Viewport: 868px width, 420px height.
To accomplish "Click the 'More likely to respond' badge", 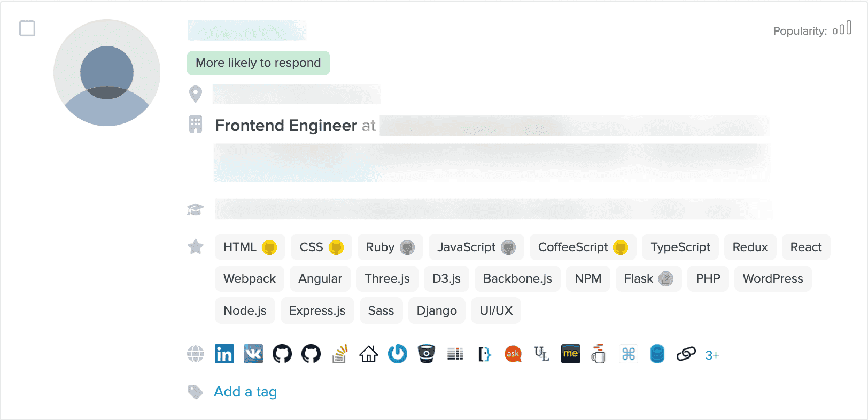I will [258, 63].
